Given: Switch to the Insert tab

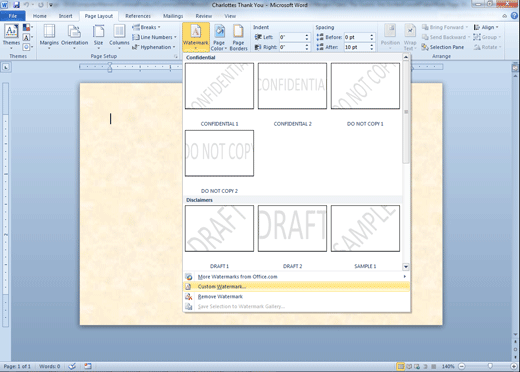Looking at the screenshot, I should tap(65, 16).
